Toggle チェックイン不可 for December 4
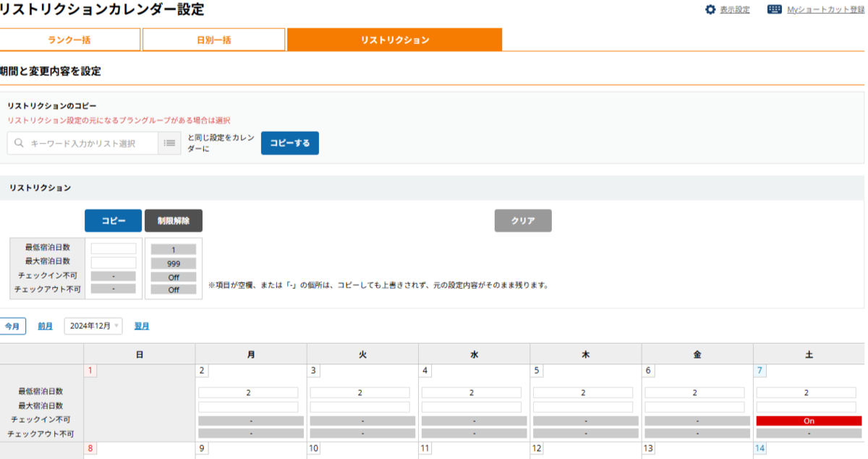Screen dimensions: 868x459 475,421
